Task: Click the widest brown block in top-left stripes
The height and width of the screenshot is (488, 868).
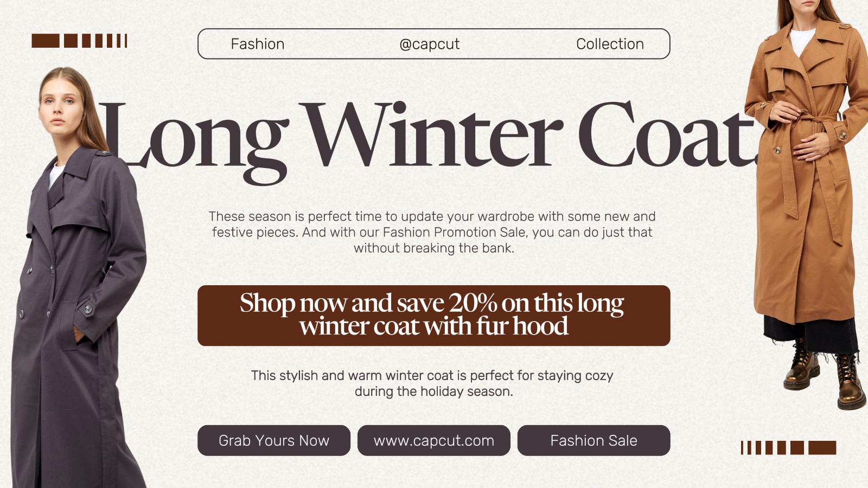Action: (x=46, y=41)
